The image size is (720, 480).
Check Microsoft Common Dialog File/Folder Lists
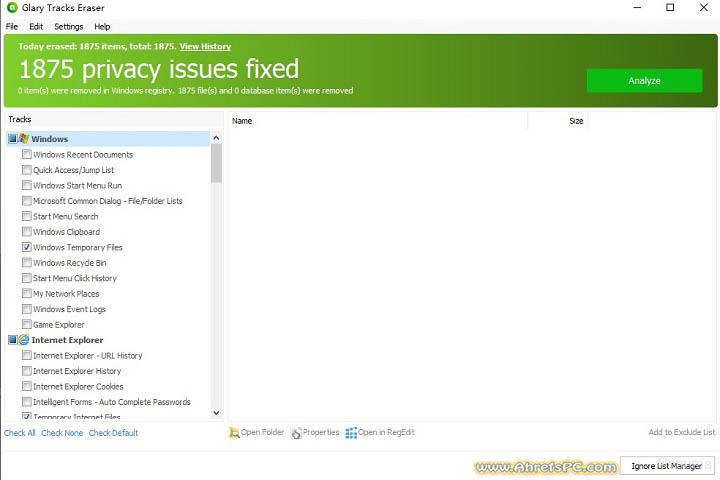click(27, 201)
